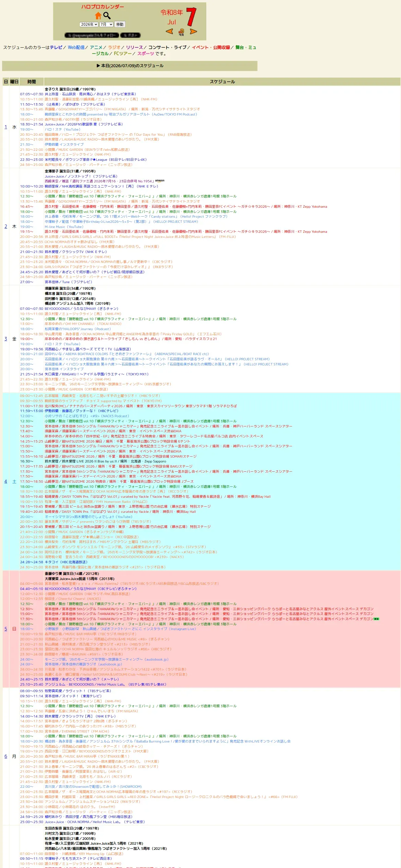Open 鈴木愛理 LIVE 2026 Zepp Sapporo entry

[105, 461]
